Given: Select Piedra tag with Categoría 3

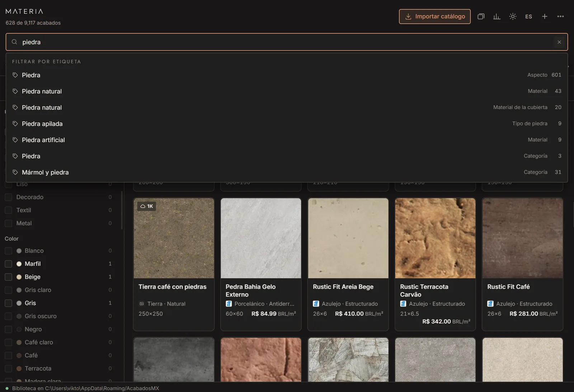Looking at the screenshot, I should (287, 156).
